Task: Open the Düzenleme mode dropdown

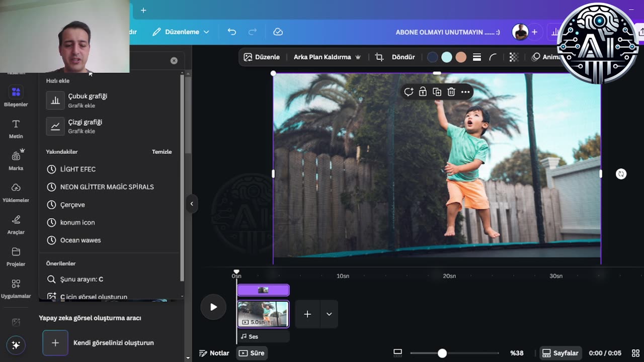Action: (x=181, y=32)
